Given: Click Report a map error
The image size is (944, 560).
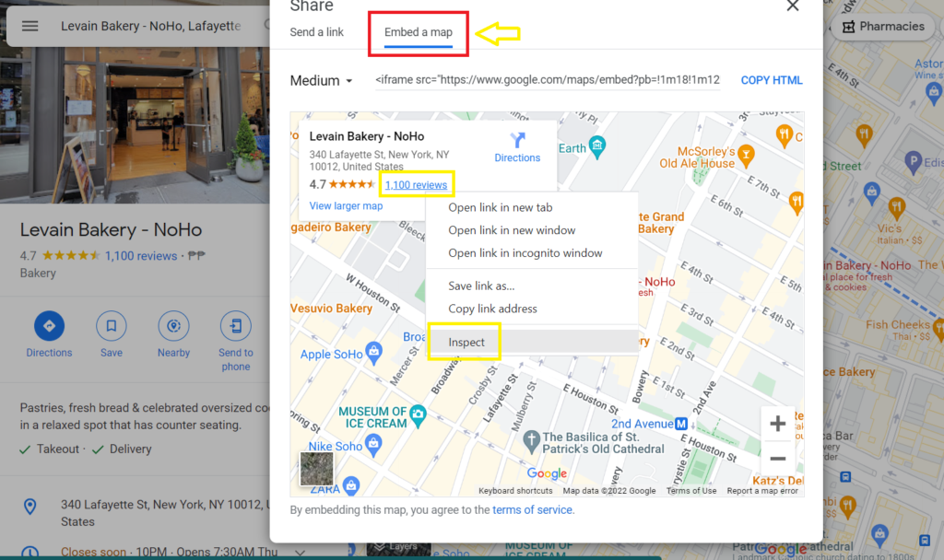Looking at the screenshot, I should click(762, 491).
